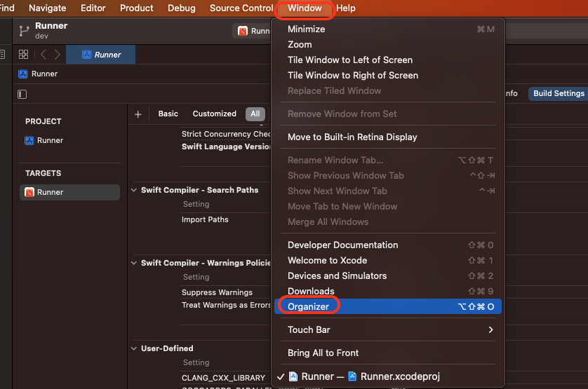Select Zoom in the Window menu

(x=388, y=45)
